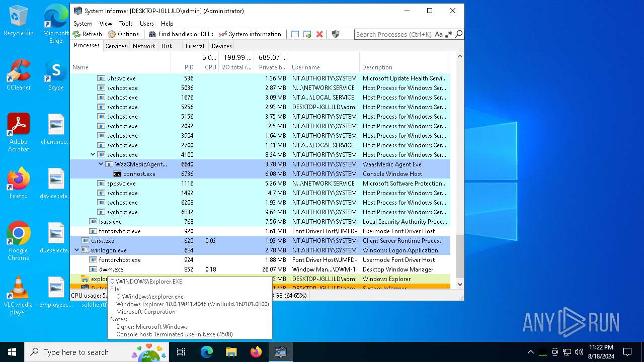Open the View menu
The width and height of the screenshot is (644, 362).
[106, 23]
